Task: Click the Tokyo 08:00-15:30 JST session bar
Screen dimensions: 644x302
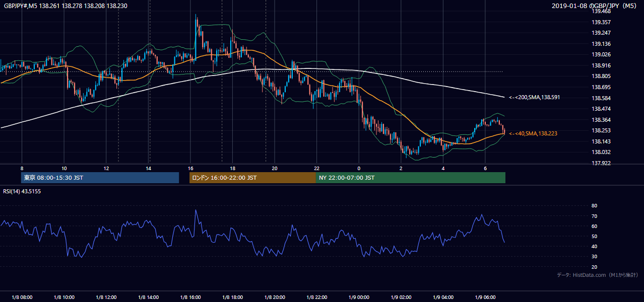Action: [100, 178]
